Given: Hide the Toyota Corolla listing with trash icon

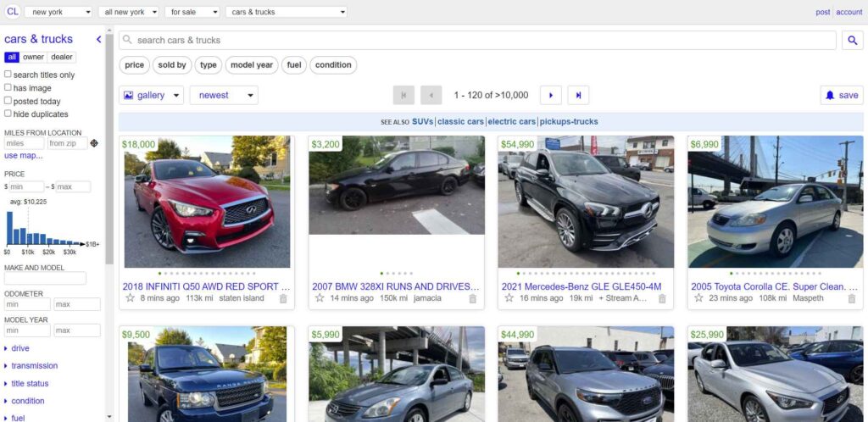Looking at the screenshot, I should click(851, 298).
